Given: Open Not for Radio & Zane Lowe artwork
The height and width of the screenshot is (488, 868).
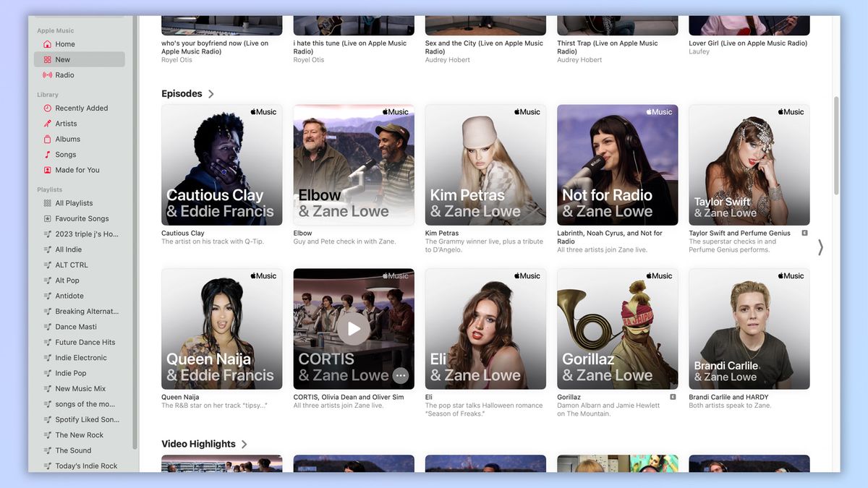Looking at the screenshot, I should click(x=618, y=165).
